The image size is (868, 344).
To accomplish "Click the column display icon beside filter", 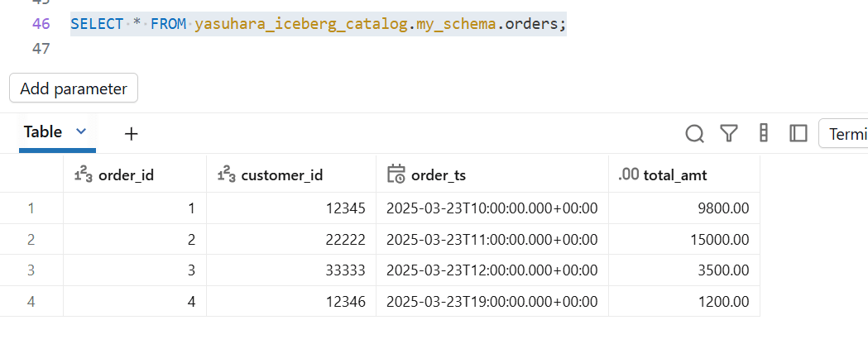I will (764, 133).
